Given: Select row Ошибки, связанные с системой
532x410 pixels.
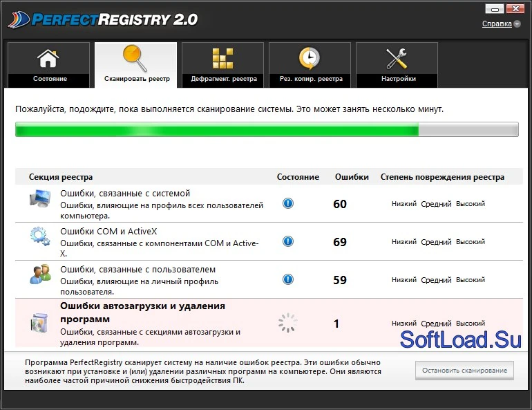Looking at the screenshot, I should pyautogui.click(x=269, y=204).
